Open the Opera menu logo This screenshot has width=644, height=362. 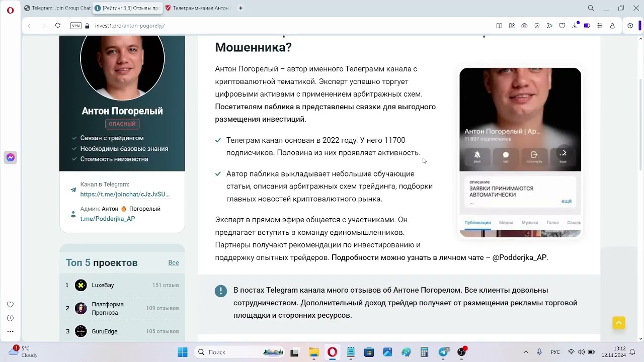[x=10, y=10]
